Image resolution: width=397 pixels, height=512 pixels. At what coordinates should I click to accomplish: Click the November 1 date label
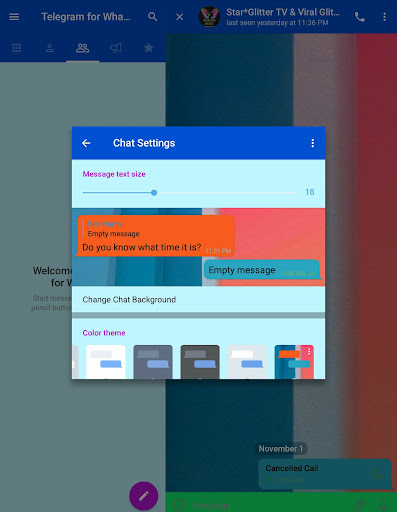click(281, 449)
